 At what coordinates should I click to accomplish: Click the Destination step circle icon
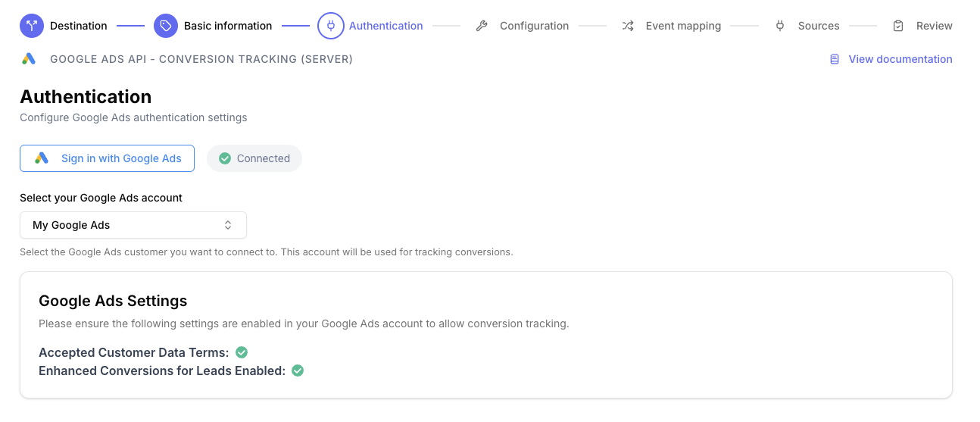(x=32, y=26)
